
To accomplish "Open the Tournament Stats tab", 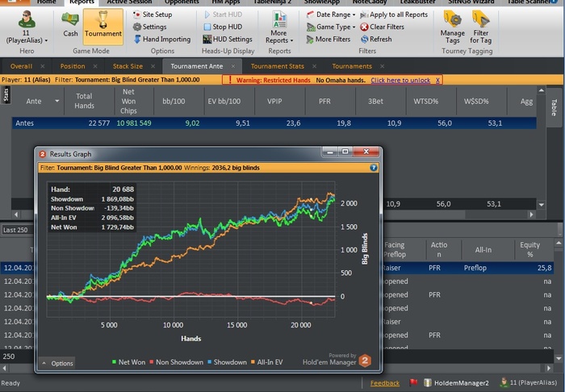I will click(278, 66).
